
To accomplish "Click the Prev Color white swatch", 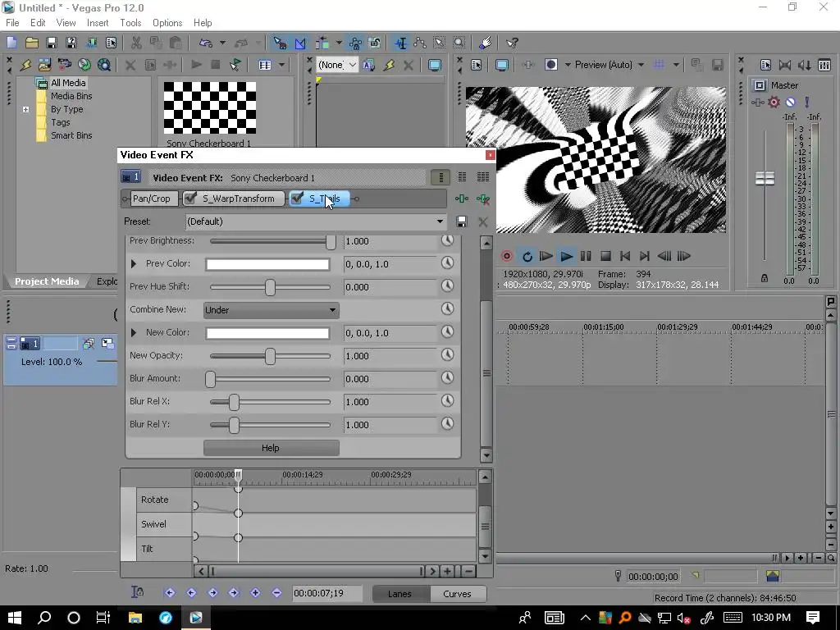I will point(267,264).
